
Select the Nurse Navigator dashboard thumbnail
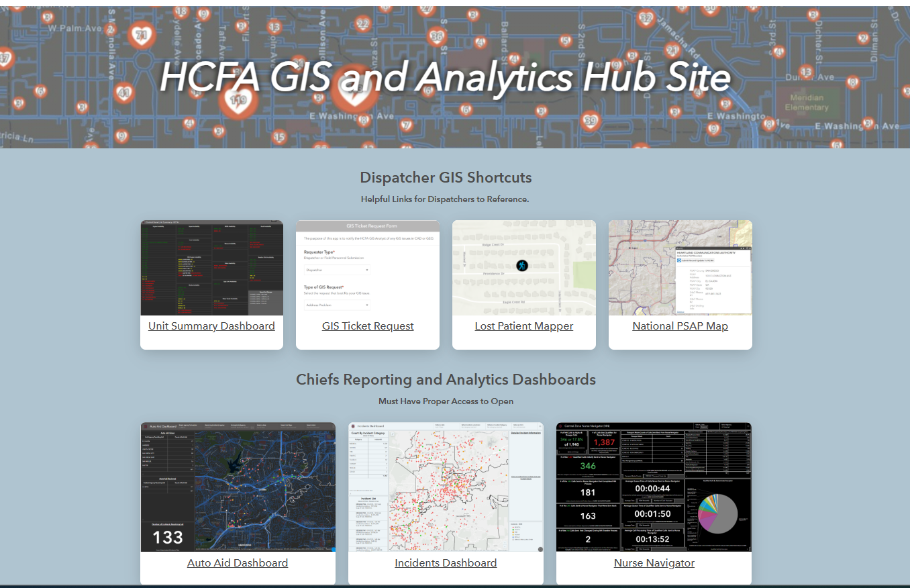pos(654,487)
